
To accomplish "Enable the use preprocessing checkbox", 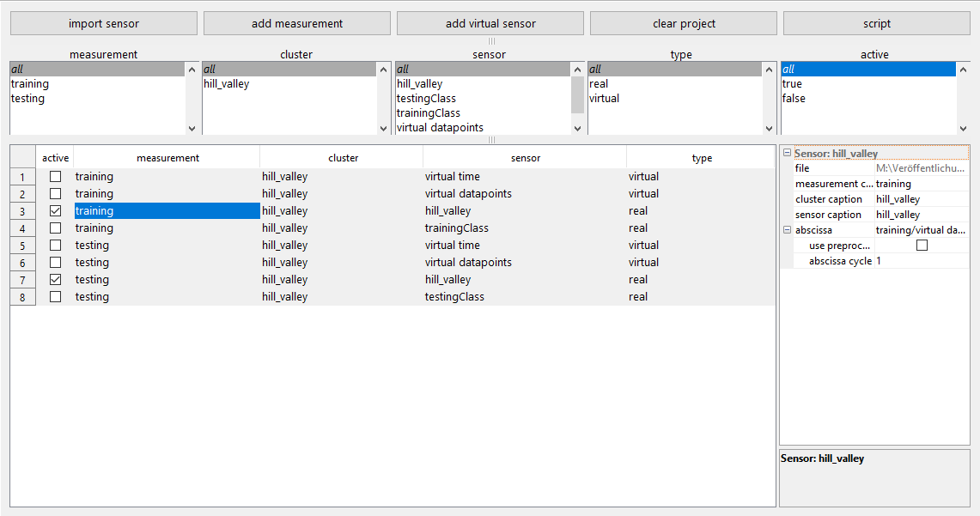I will click(x=922, y=246).
